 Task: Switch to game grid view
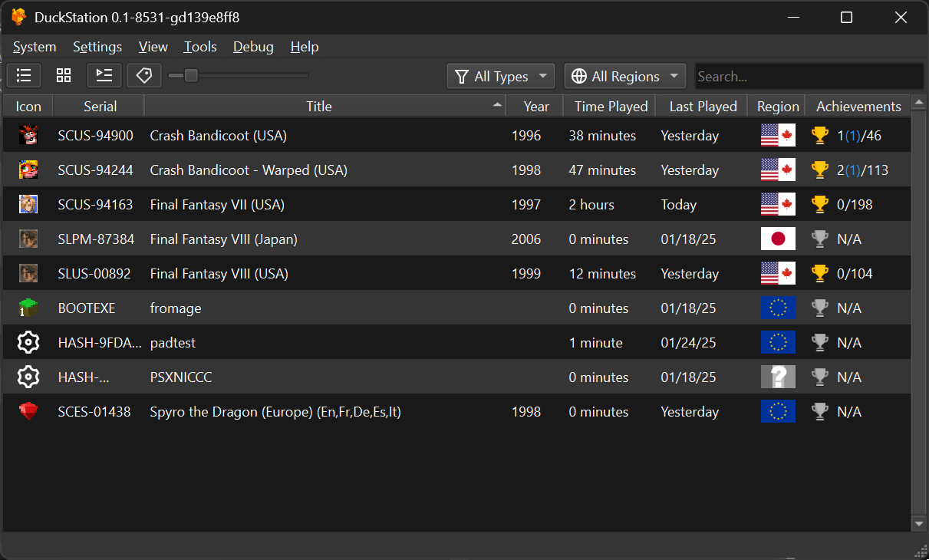(x=64, y=75)
